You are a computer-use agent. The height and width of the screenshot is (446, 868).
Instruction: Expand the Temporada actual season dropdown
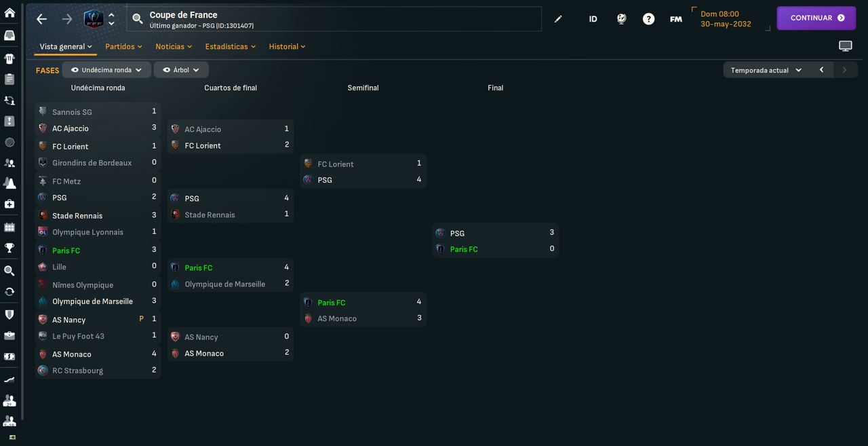pos(766,70)
